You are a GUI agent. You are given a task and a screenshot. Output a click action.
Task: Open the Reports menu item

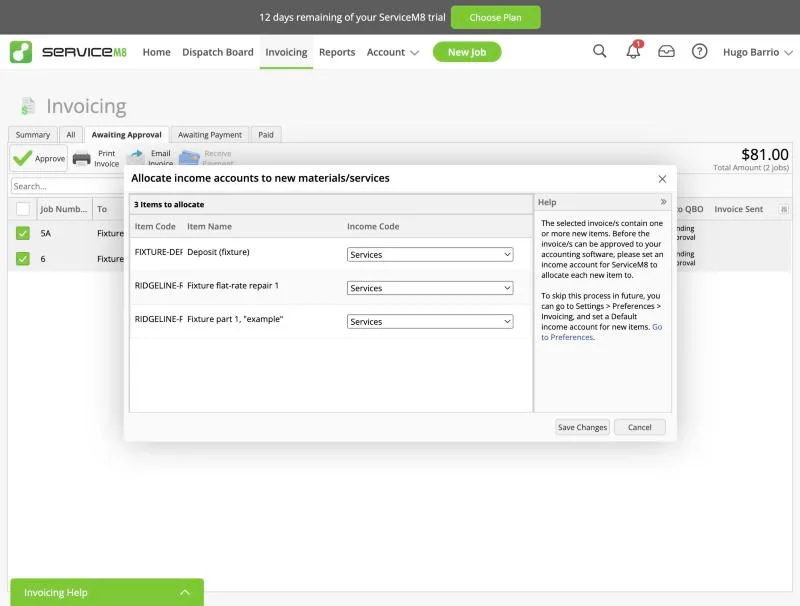(x=337, y=52)
